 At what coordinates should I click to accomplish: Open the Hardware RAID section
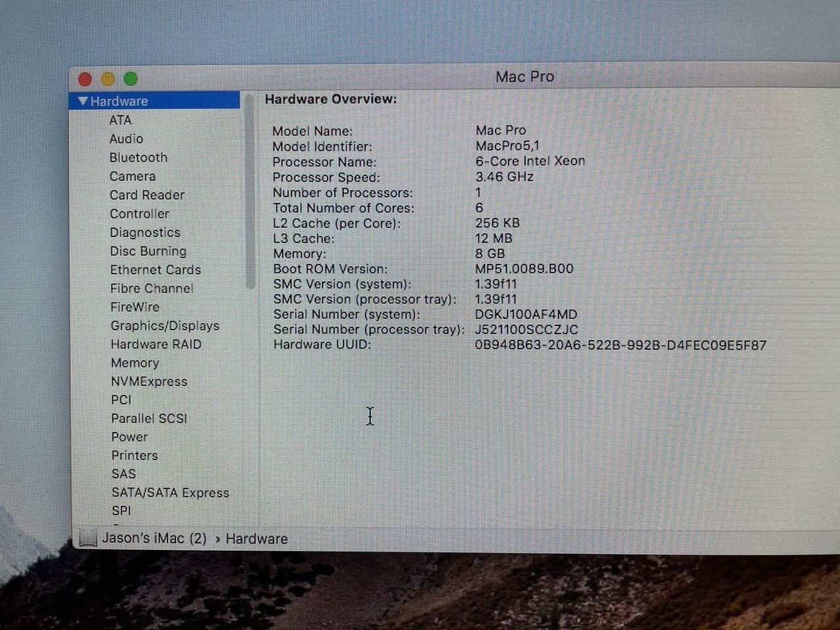tap(156, 344)
